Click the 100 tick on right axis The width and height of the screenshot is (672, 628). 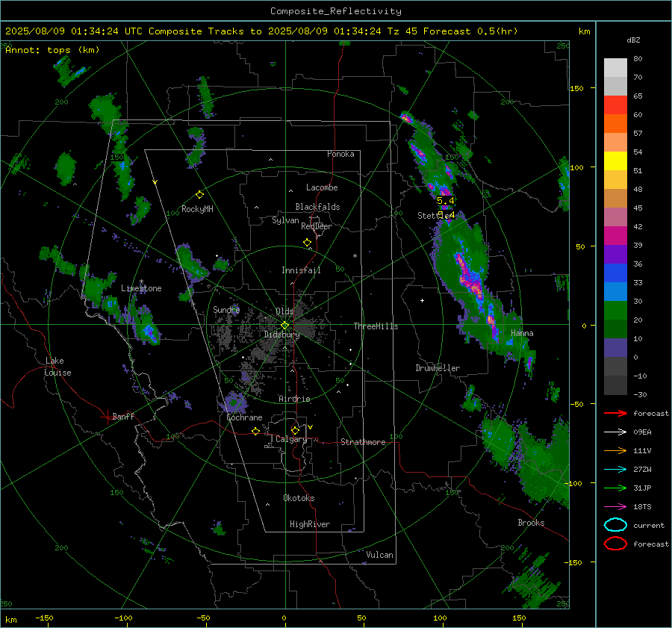[576, 167]
